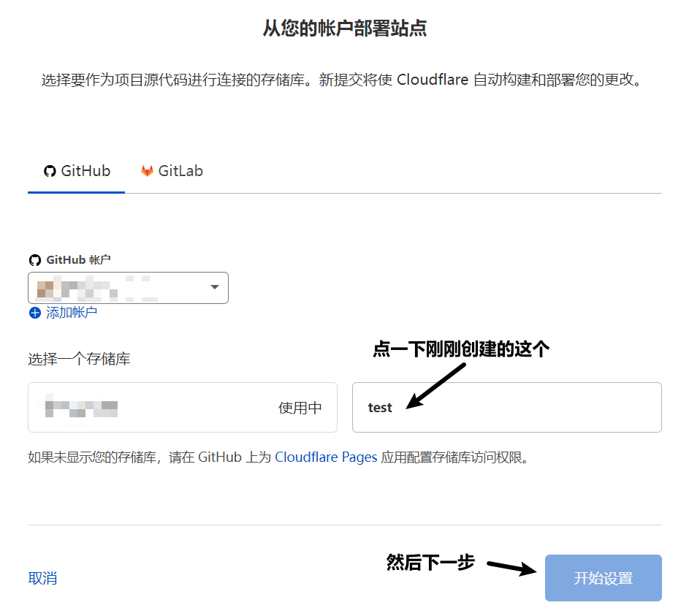Click the test repository name text

(379, 407)
